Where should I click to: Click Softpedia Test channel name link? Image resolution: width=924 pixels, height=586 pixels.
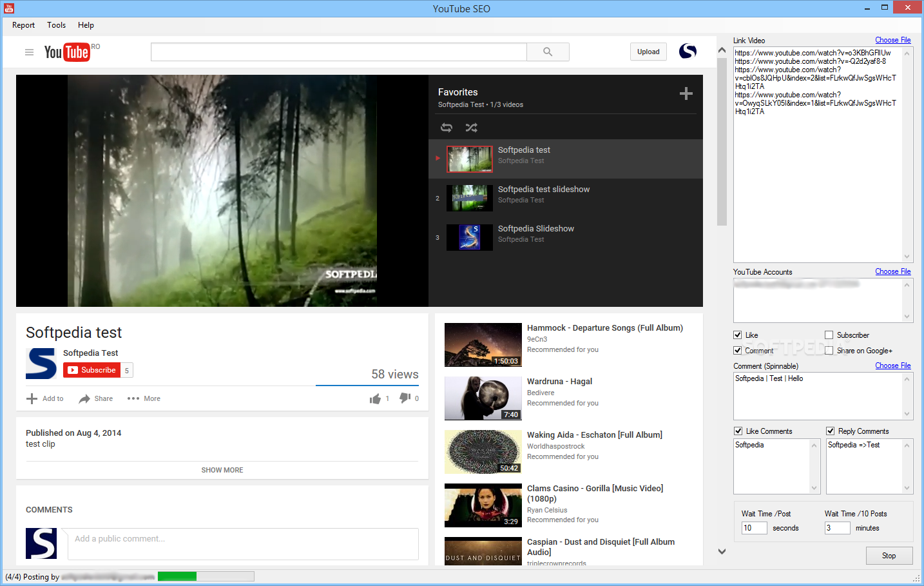90,353
